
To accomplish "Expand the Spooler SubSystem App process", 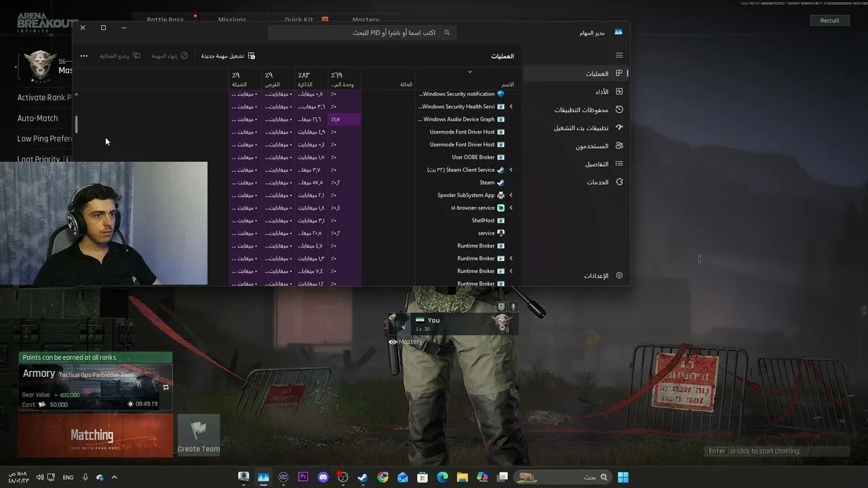I will (x=511, y=195).
